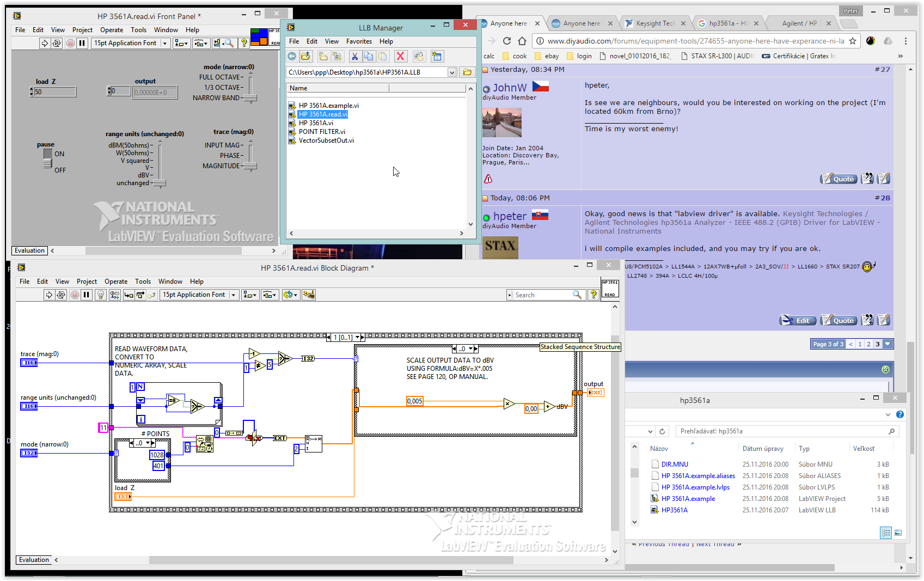Open Distribute Objects dropdown in Front Panel
Image resolution: width=924 pixels, height=581 pixels.
(x=201, y=43)
